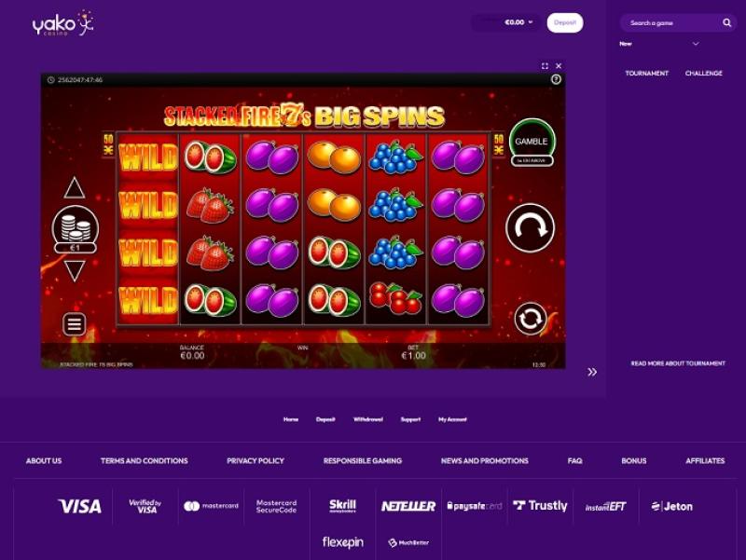Close the game window
The image size is (746, 560).
coord(559,65)
